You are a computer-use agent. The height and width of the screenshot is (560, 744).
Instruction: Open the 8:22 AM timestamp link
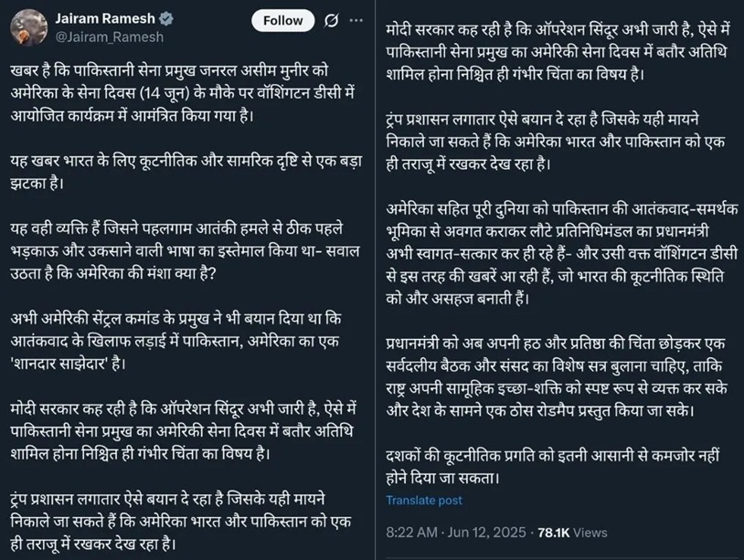click(x=410, y=532)
